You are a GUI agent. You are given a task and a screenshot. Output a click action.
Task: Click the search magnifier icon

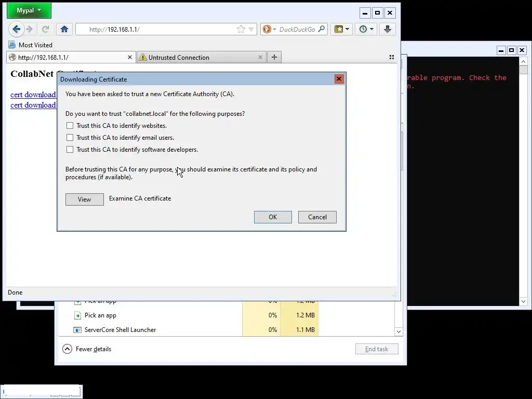pyautogui.click(x=321, y=29)
